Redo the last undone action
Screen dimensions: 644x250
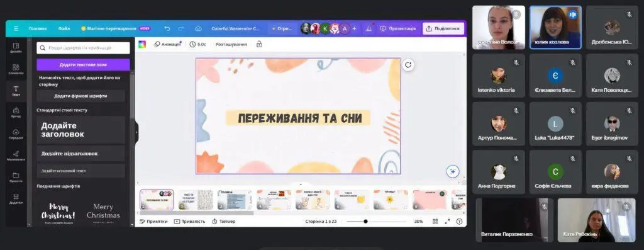pyautogui.click(x=181, y=29)
